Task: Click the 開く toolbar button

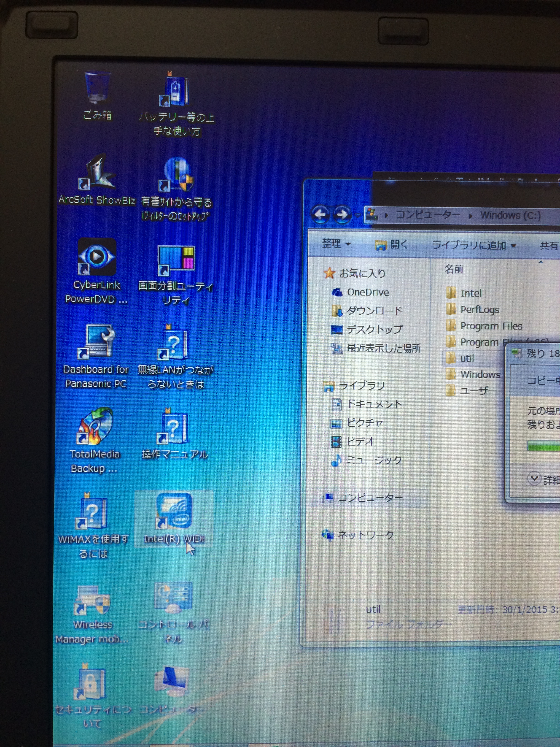Action: click(x=392, y=244)
